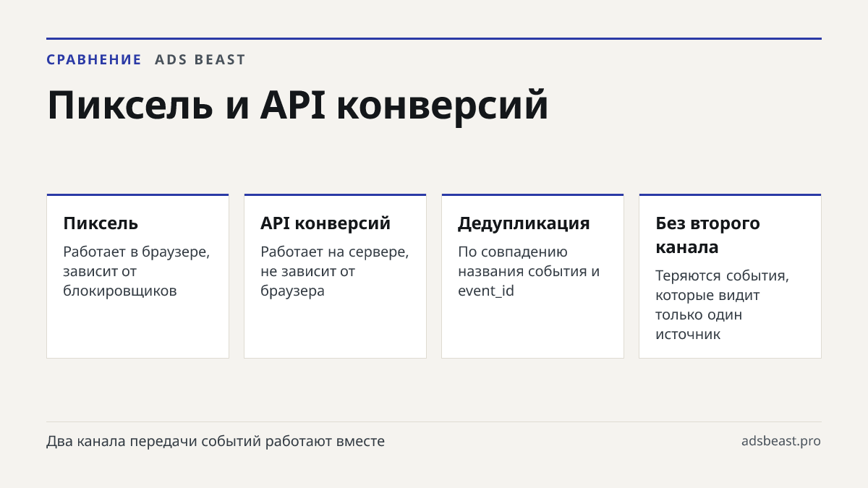Click text 'Работает на сервере, не зависит от браузера'
The image size is (868, 488).
click(x=335, y=271)
